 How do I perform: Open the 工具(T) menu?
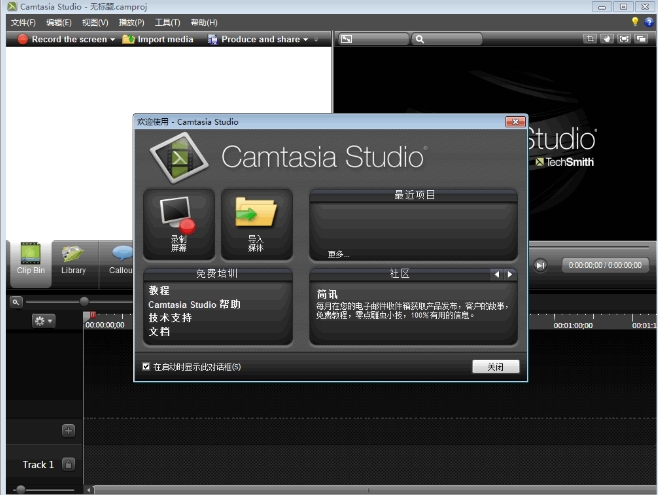coord(167,22)
